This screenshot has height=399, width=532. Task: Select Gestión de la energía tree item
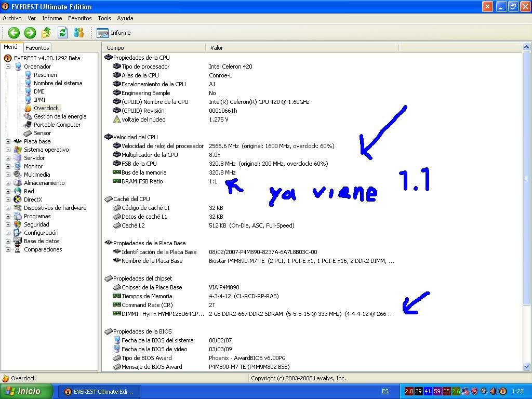click(60, 116)
